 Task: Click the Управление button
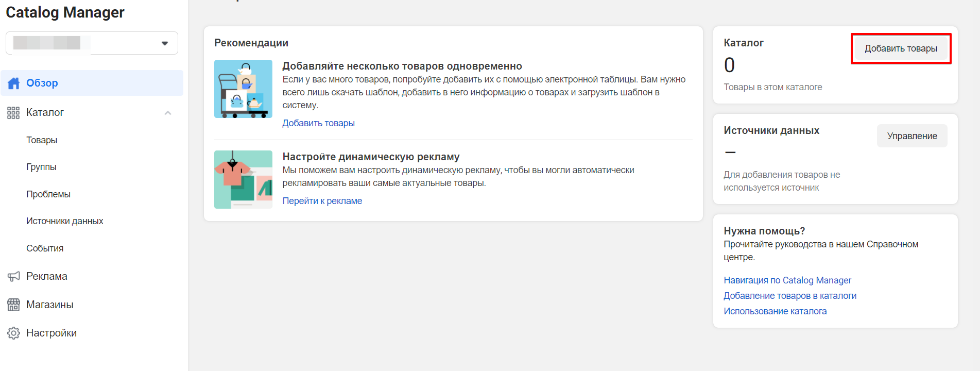coord(912,136)
